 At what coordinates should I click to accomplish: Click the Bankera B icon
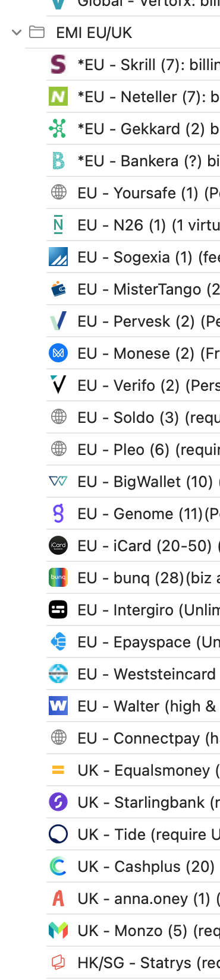tap(58, 160)
